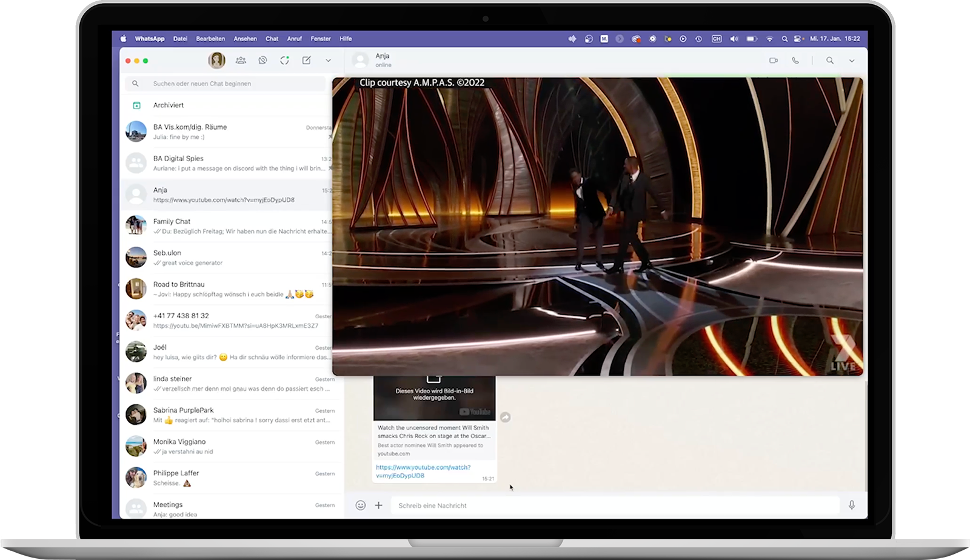Open the Ansehen menu
The image size is (970, 560).
[x=246, y=39]
